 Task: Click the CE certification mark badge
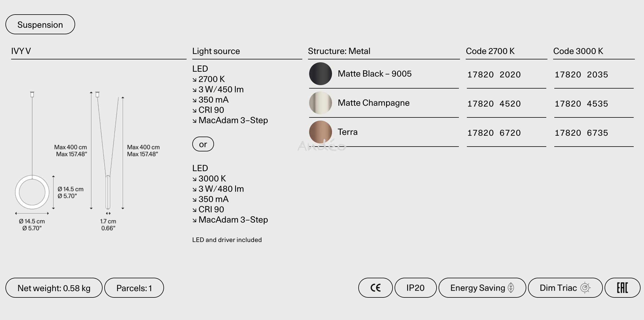375,288
